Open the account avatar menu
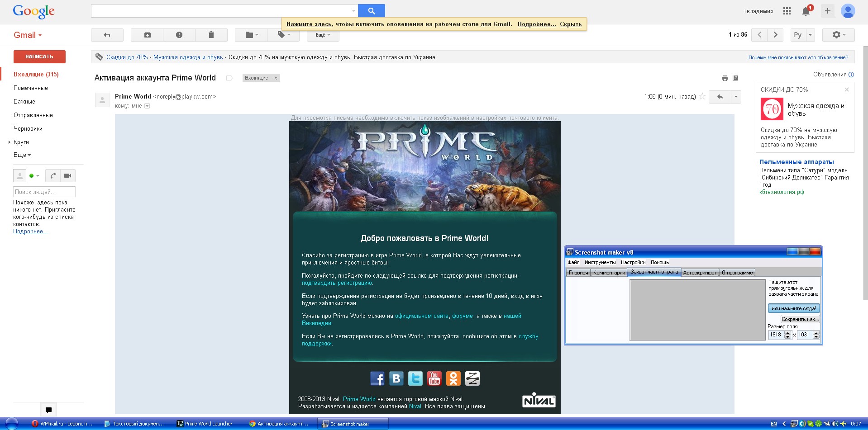The image size is (868, 430). 848,11
